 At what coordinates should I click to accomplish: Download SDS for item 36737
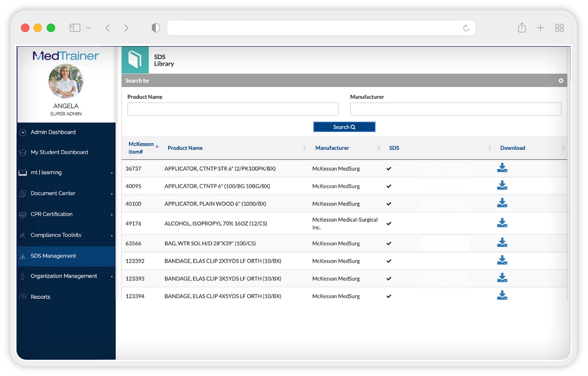(x=502, y=168)
